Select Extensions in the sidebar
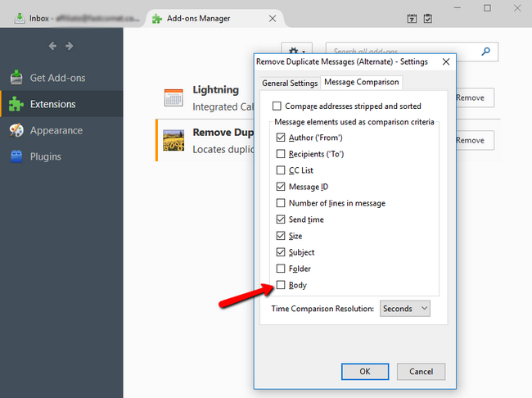Screen dimensions: 532x398 click(61, 104)
